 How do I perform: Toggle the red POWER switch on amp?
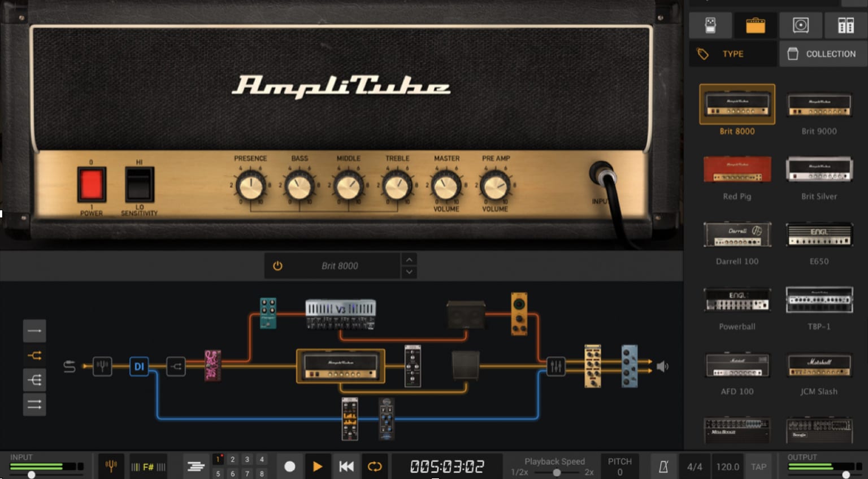[92, 185]
